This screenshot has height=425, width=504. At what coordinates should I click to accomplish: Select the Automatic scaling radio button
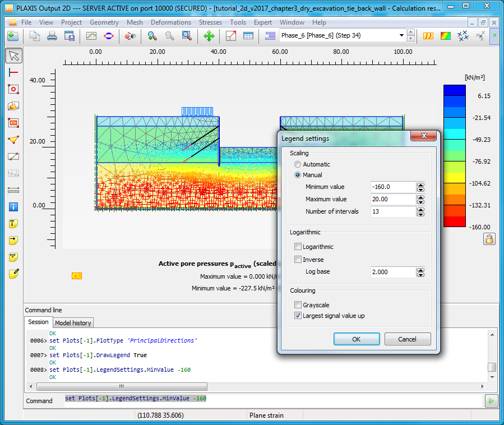pyautogui.click(x=298, y=164)
